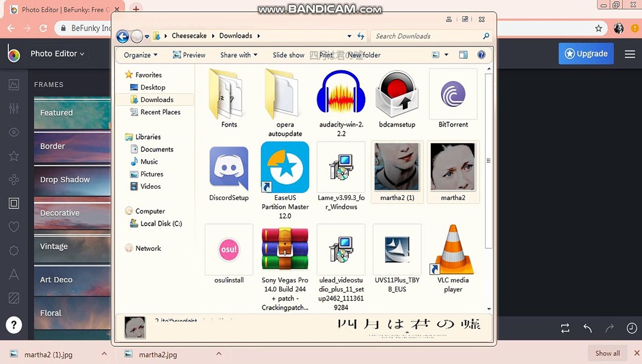642x364 pixels.
Task: Select the osu!install icon
Action: point(229,249)
